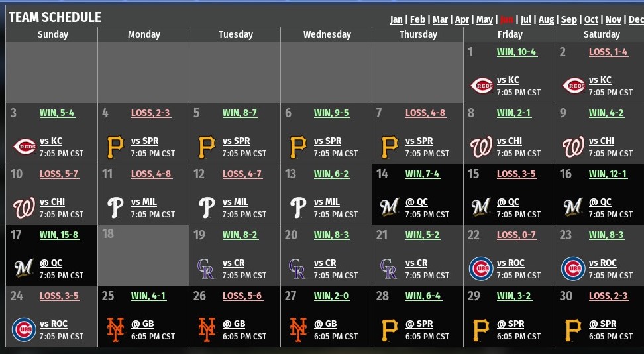Open the LOSS, 1-4 result on June 2
The image size is (644, 354).
click(608, 52)
